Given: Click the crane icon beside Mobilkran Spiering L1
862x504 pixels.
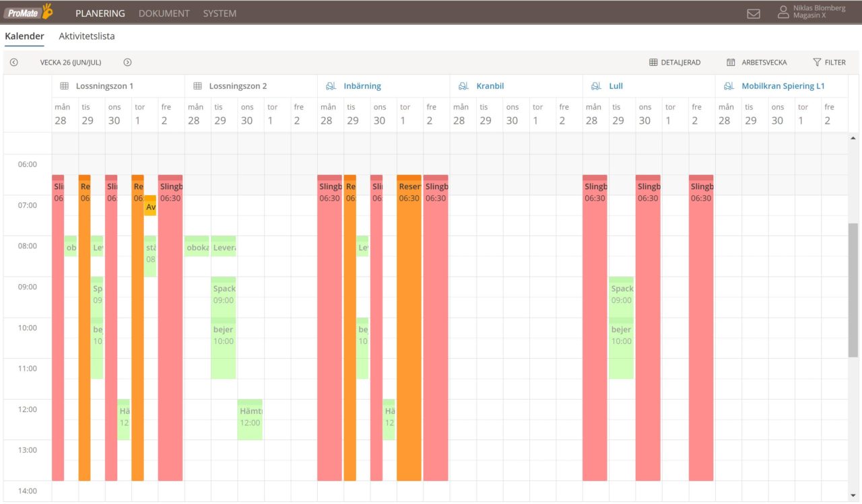Looking at the screenshot, I should tap(728, 85).
